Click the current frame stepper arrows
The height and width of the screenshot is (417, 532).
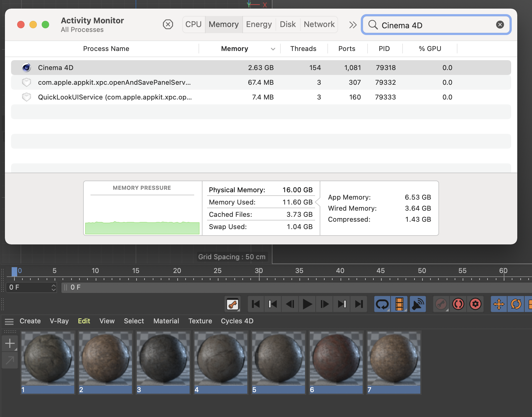[x=54, y=287]
